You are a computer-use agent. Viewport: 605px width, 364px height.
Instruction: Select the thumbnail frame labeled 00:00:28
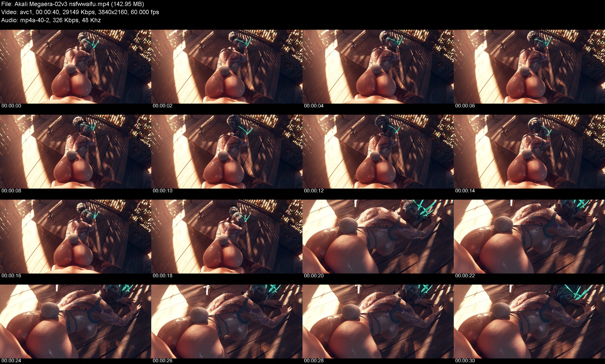[x=378, y=321]
